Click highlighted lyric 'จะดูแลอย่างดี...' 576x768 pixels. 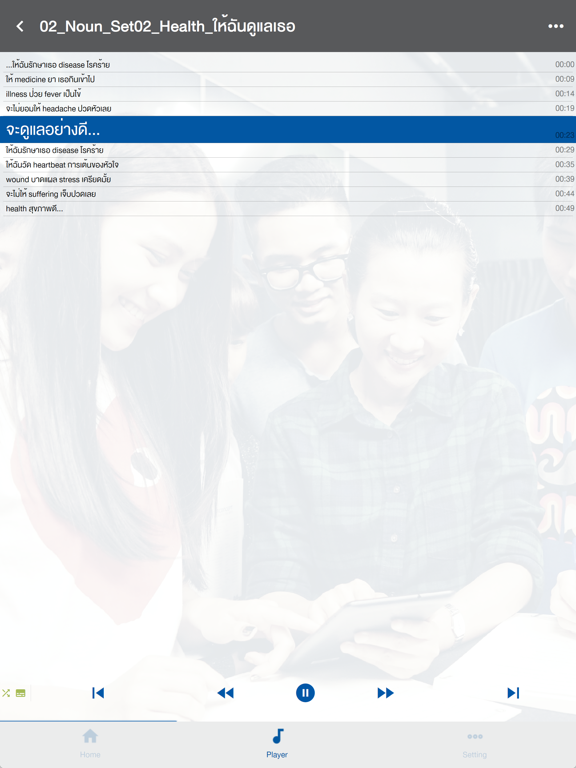pos(288,130)
